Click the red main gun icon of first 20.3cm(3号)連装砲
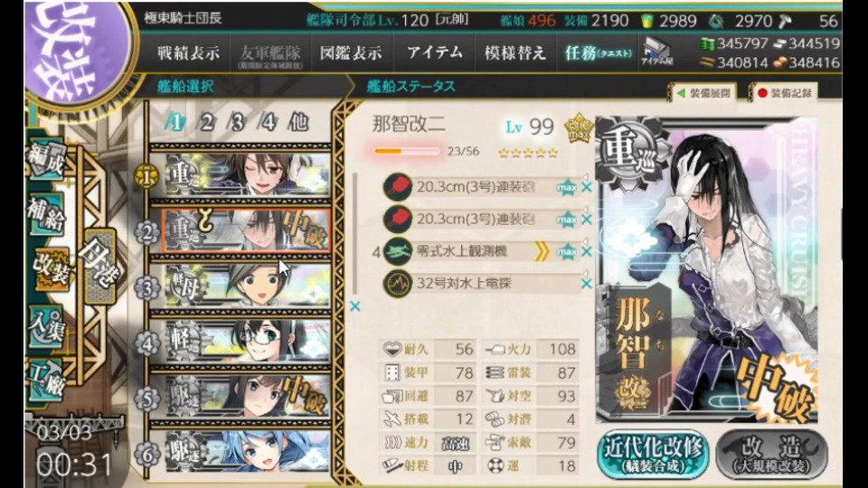Viewport: 868px width, 488px height. (397, 186)
